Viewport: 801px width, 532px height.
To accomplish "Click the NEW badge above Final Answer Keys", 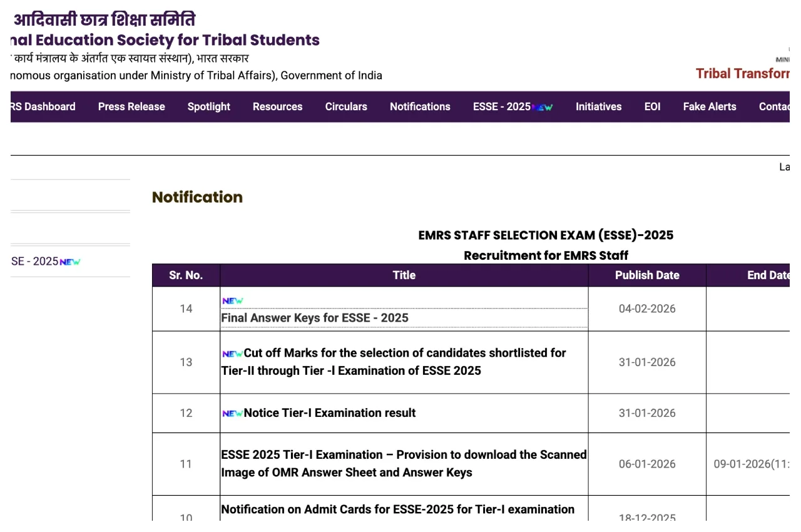I will coord(233,300).
